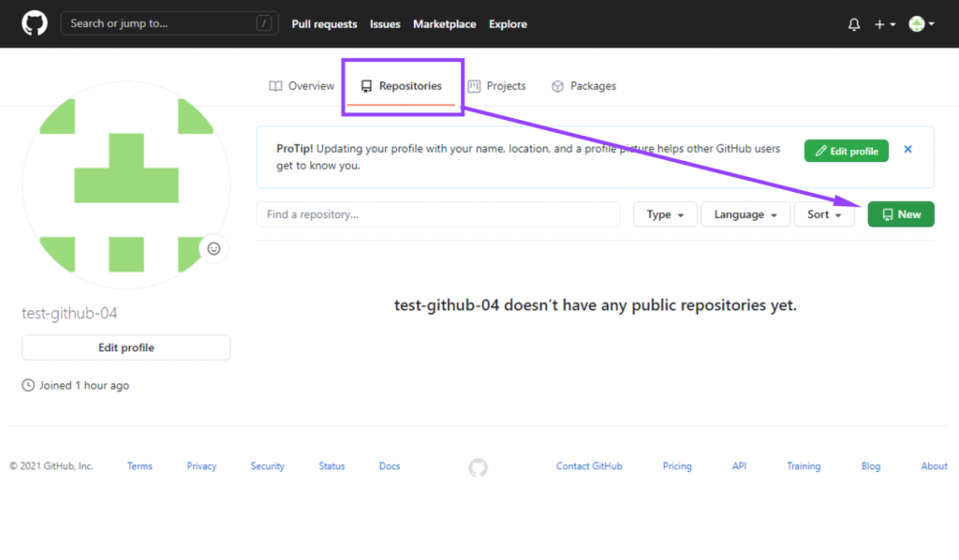Image resolution: width=959 pixels, height=560 pixels.
Task: Go to Pull requests
Action: tap(324, 23)
